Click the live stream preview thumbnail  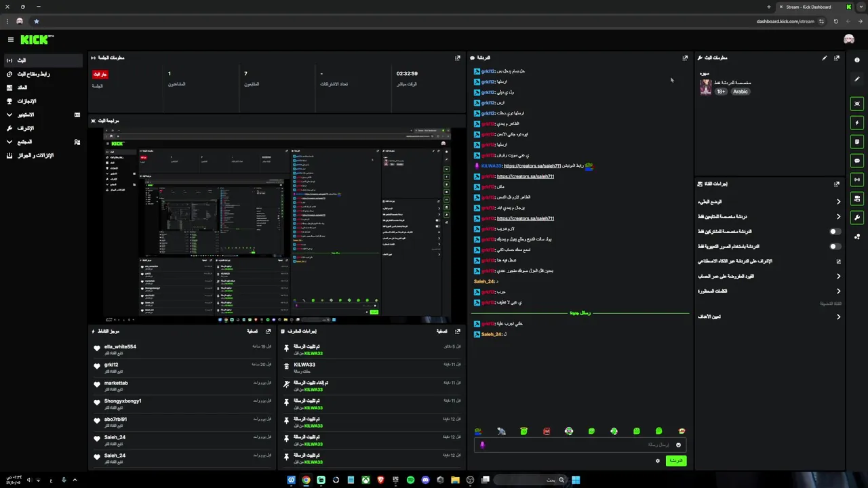coord(277,224)
